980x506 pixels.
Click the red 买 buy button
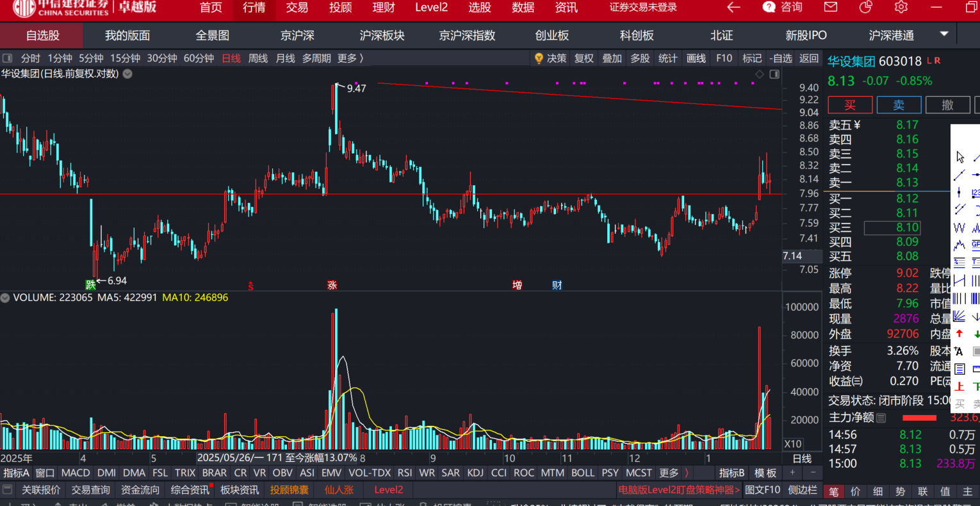850,105
